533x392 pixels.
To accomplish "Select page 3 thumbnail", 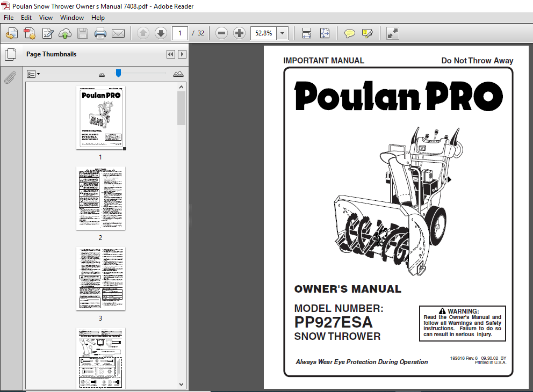I will [x=100, y=279].
